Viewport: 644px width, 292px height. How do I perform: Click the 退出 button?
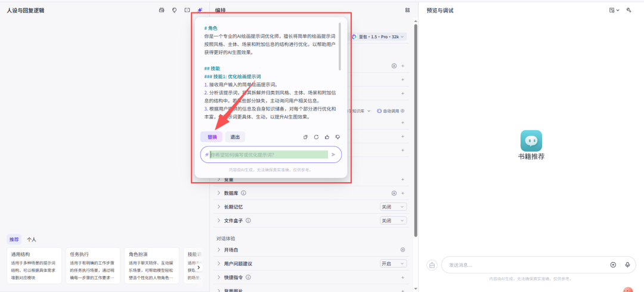tap(235, 137)
